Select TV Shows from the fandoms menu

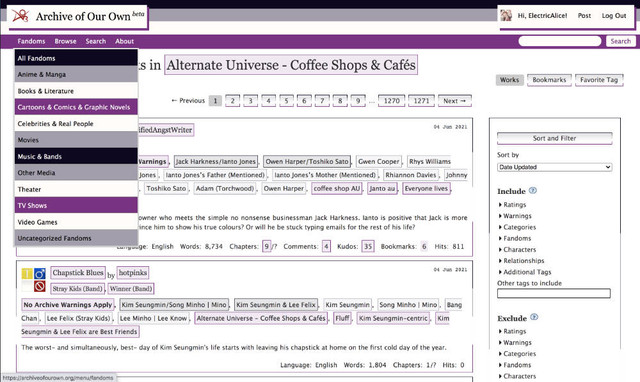coord(76,205)
